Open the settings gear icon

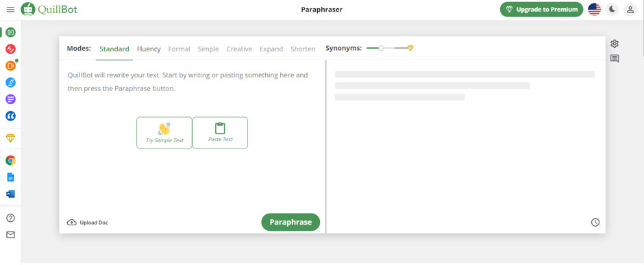(x=615, y=44)
